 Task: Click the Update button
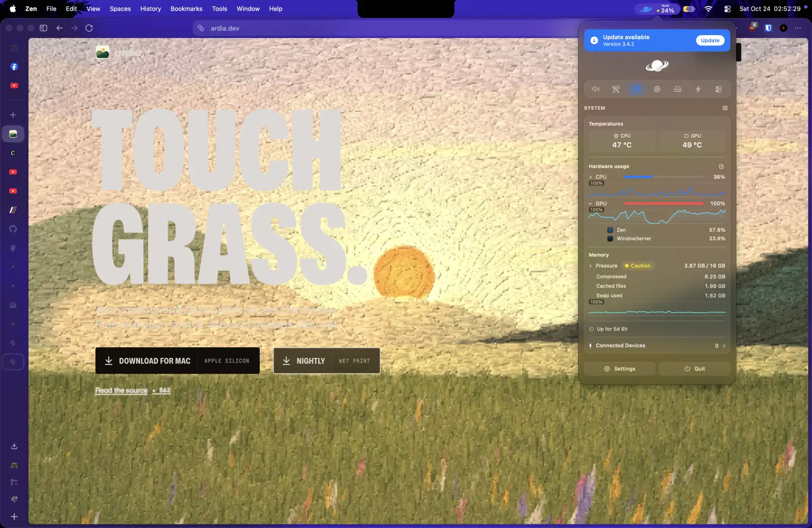pos(710,41)
